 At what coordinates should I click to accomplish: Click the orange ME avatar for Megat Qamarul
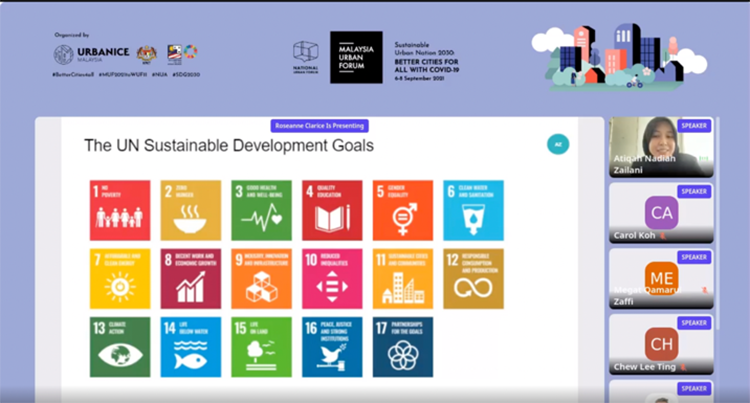[x=662, y=277]
